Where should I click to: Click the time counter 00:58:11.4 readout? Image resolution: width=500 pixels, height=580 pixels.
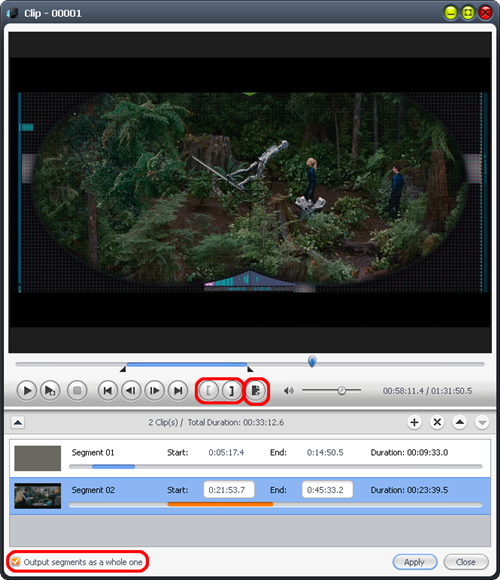(x=403, y=391)
